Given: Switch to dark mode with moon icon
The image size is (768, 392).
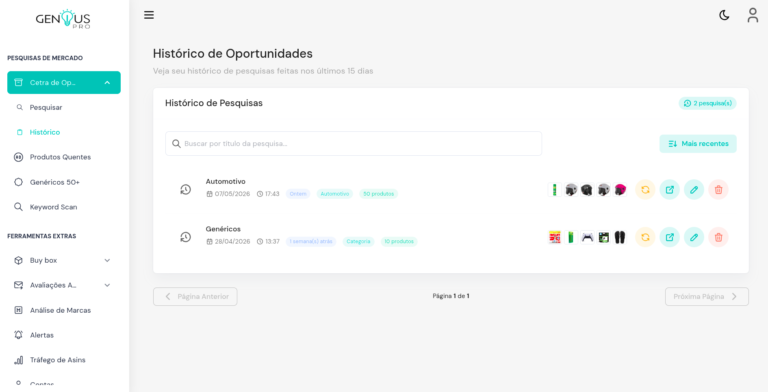Looking at the screenshot, I should (724, 15).
